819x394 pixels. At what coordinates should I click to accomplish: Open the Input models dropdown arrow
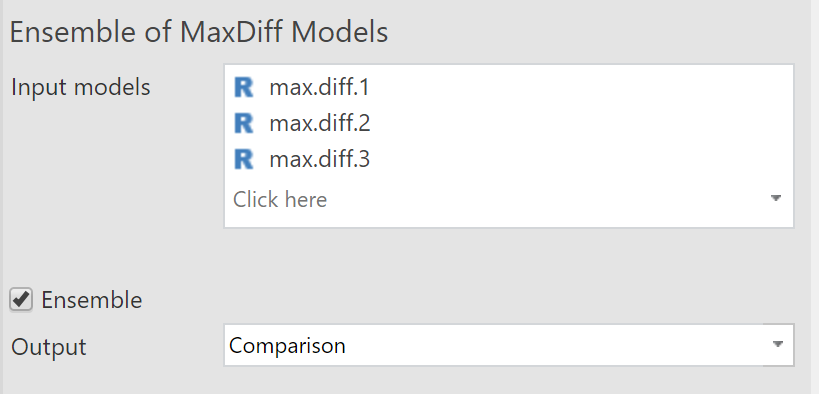point(776,198)
